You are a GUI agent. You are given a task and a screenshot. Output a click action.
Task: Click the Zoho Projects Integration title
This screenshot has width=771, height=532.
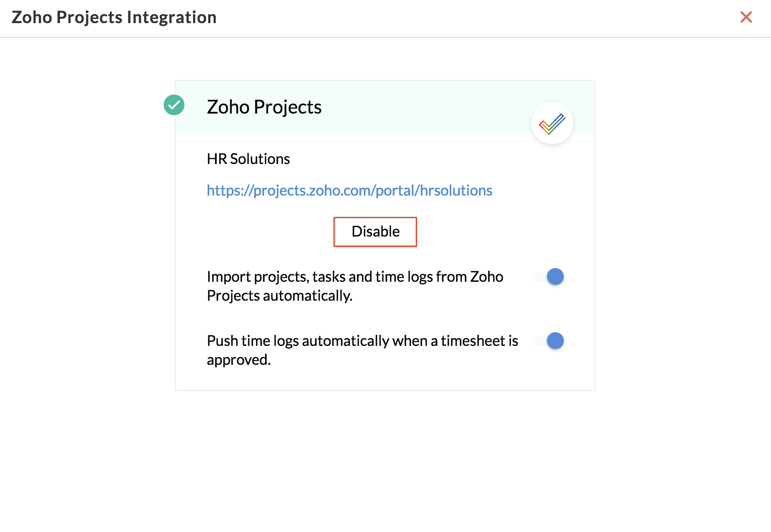tap(114, 17)
